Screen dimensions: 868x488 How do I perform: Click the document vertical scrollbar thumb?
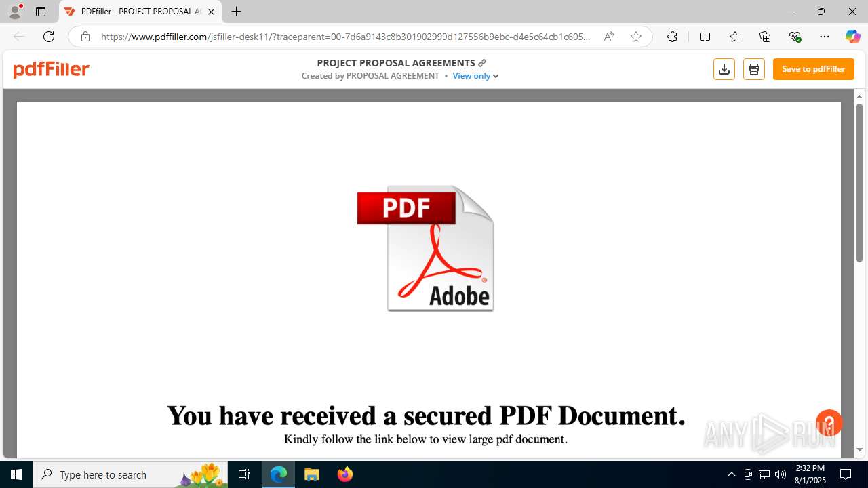[x=859, y=183]
